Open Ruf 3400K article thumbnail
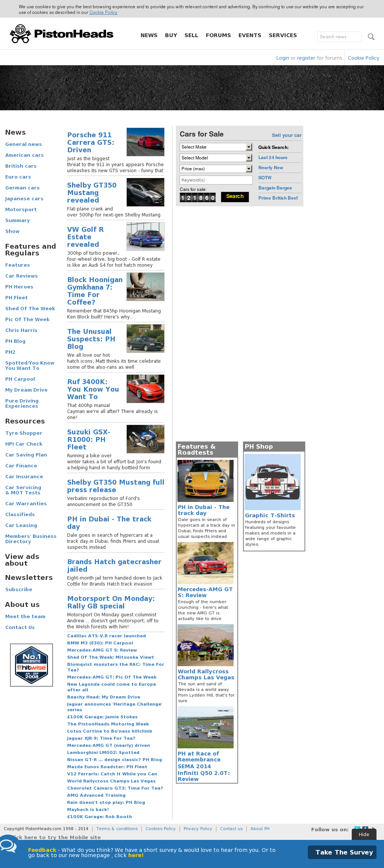 [145, 389]
